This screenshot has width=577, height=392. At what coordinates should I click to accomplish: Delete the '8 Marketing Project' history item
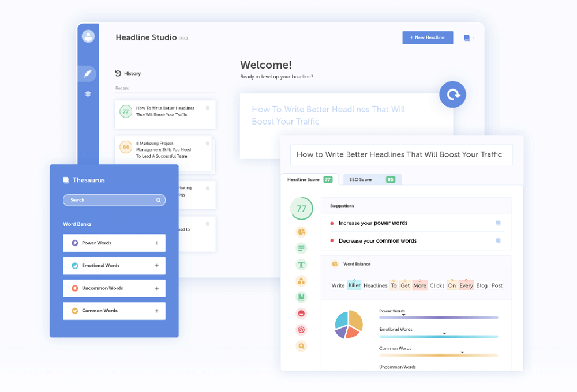click(x=208, y=144)
